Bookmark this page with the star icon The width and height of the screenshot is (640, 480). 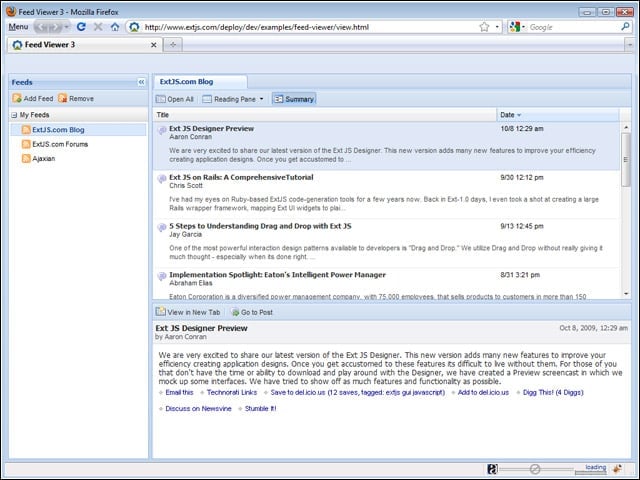pyautogui.click(x=484, y=27)
